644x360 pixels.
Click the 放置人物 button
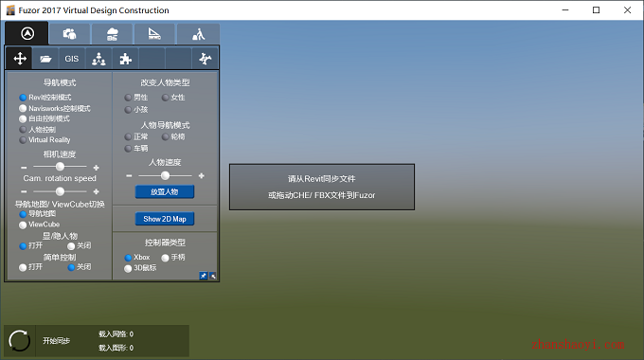tap(165, 192)
